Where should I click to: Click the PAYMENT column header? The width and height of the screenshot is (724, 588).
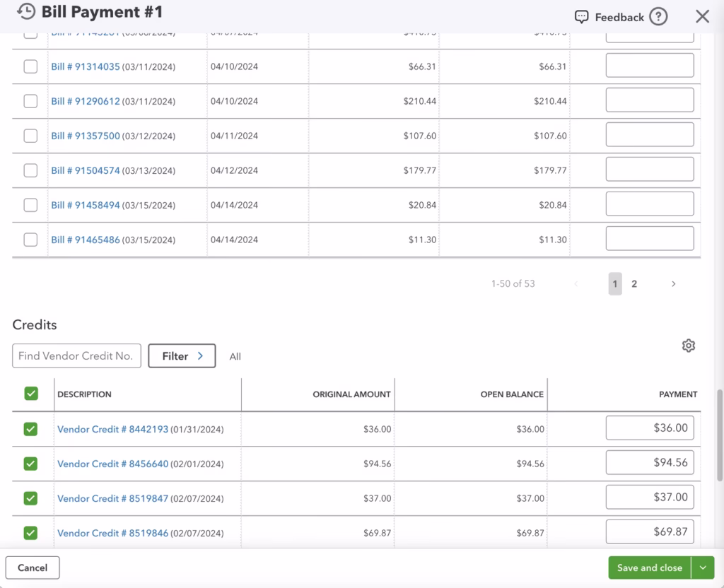[678, 394]
